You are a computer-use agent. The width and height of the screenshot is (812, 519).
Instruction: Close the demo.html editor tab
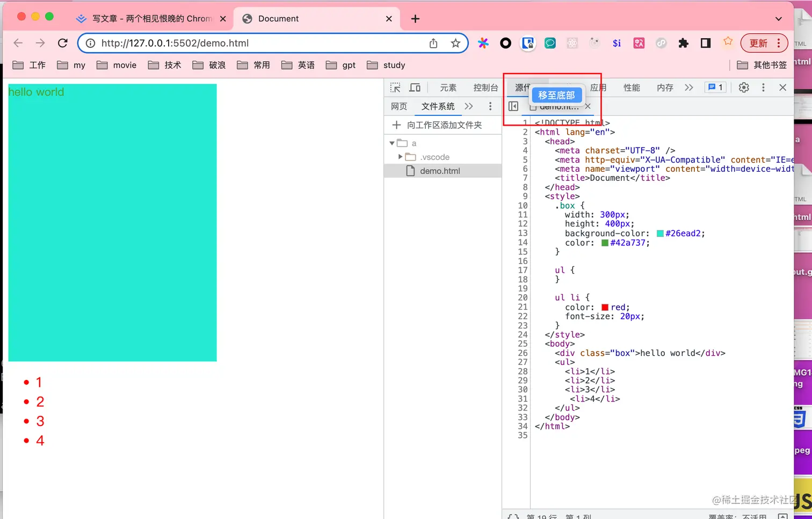(x=588, y=106)
